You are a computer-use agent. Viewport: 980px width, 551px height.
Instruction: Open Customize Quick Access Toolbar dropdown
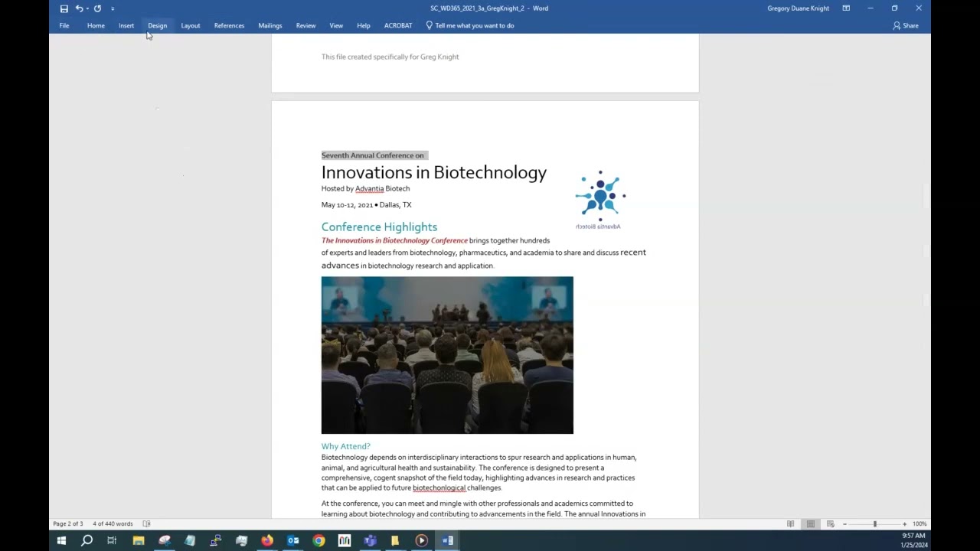click(113, 8)
